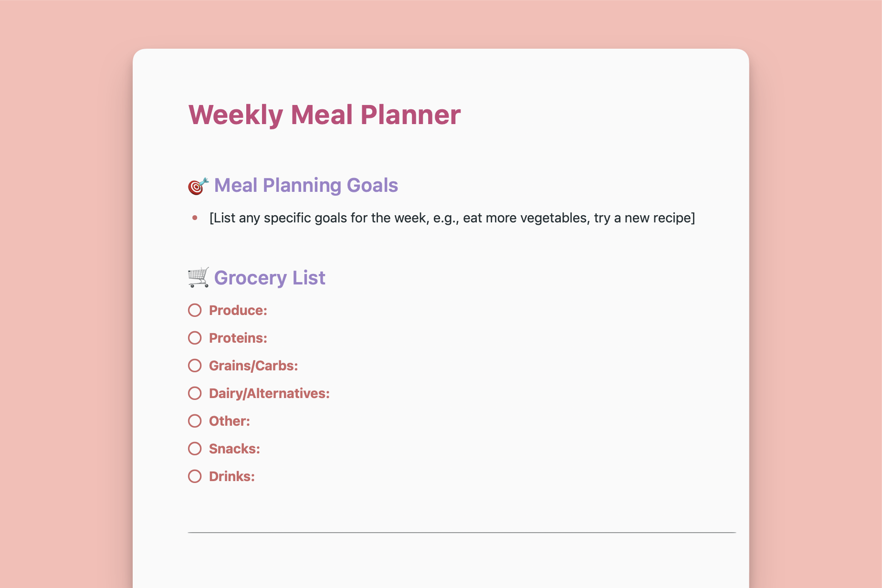This screenshot has width=882, height=588.
Task: Check the Produce checkbox
Action: [x=195, y=310]
